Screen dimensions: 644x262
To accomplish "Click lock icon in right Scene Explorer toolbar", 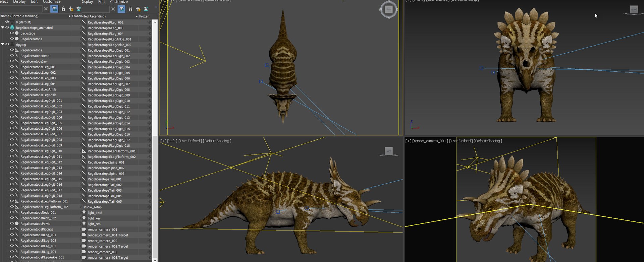I will coord(130,9).
